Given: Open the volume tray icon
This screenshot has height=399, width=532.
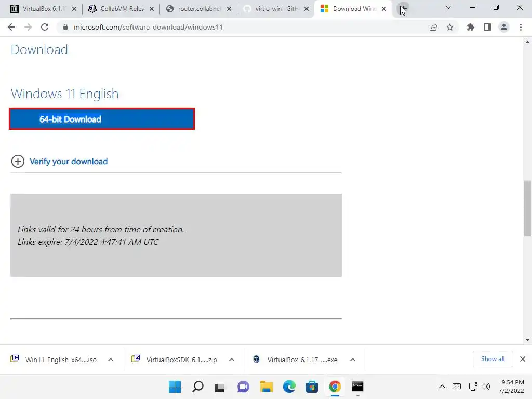Looking at the screenshot, I should (486, 387).
